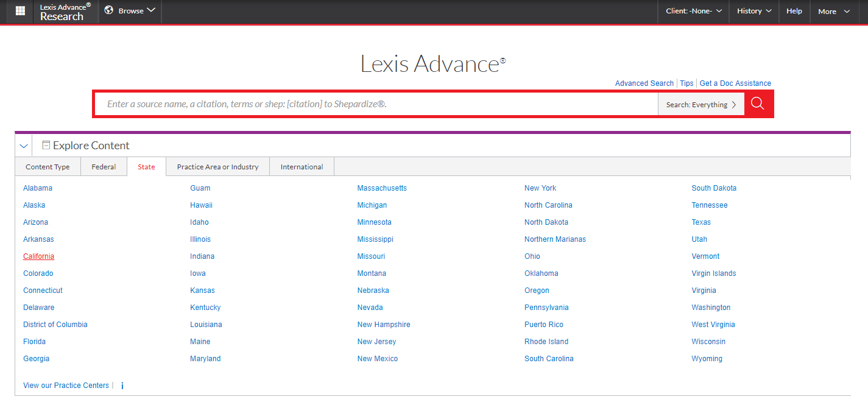Select South Dakota from the list
This screenshot has height=402, width=868.
tap(714, 188)
